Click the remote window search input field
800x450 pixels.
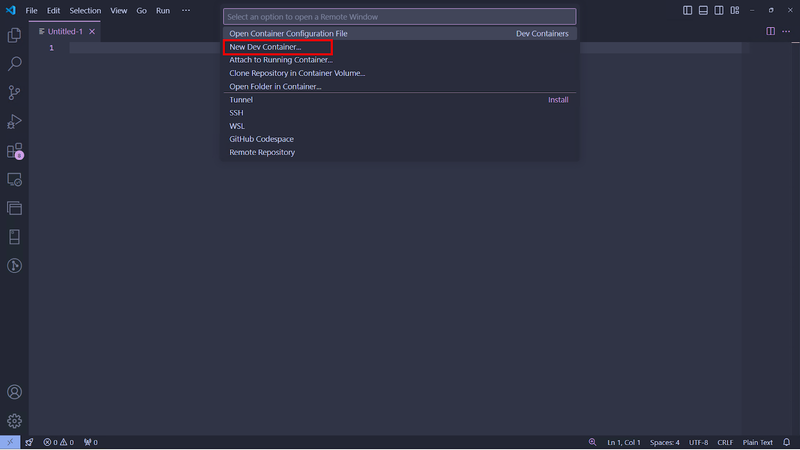(399, 17)
